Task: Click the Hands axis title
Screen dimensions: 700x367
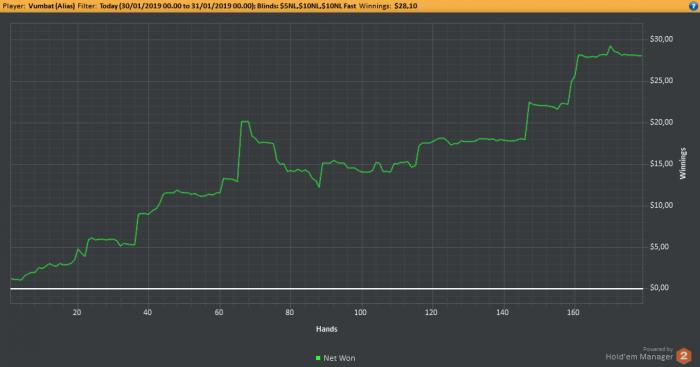Action: click(327, 329)
